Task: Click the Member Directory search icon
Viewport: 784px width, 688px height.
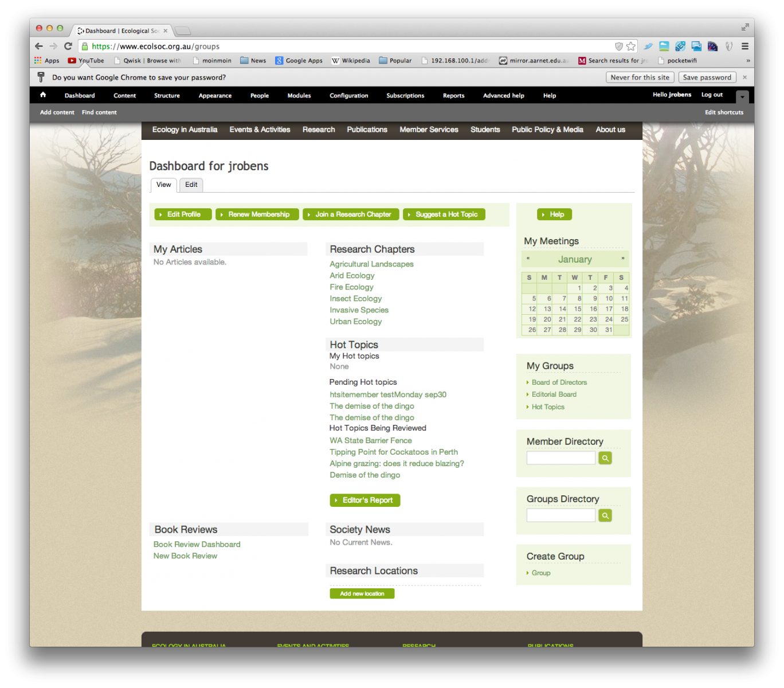Action: click(x=605, y=458)
